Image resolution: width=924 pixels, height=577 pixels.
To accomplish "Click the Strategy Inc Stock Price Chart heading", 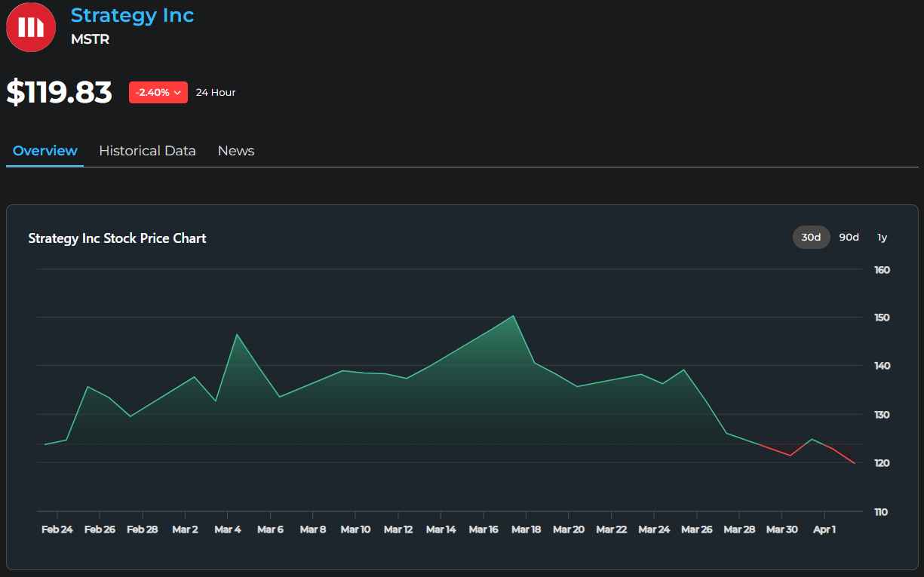I will point(117,238).
